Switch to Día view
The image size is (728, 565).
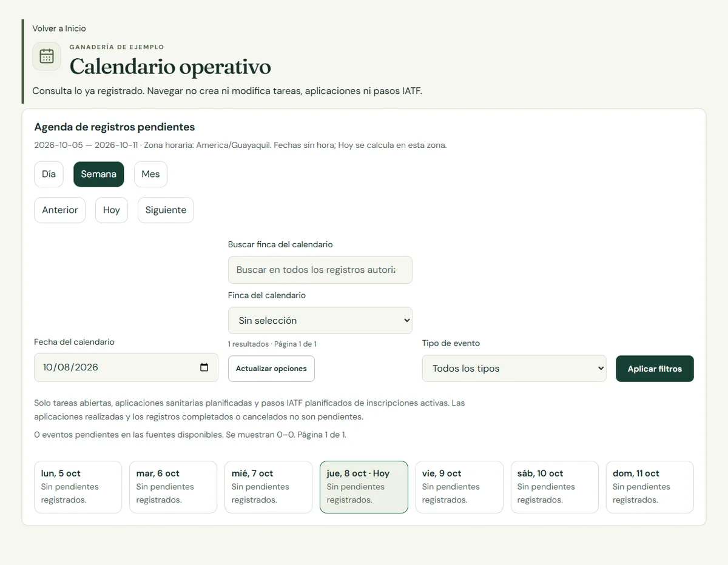pyautogui.click(x=49, y=174)
